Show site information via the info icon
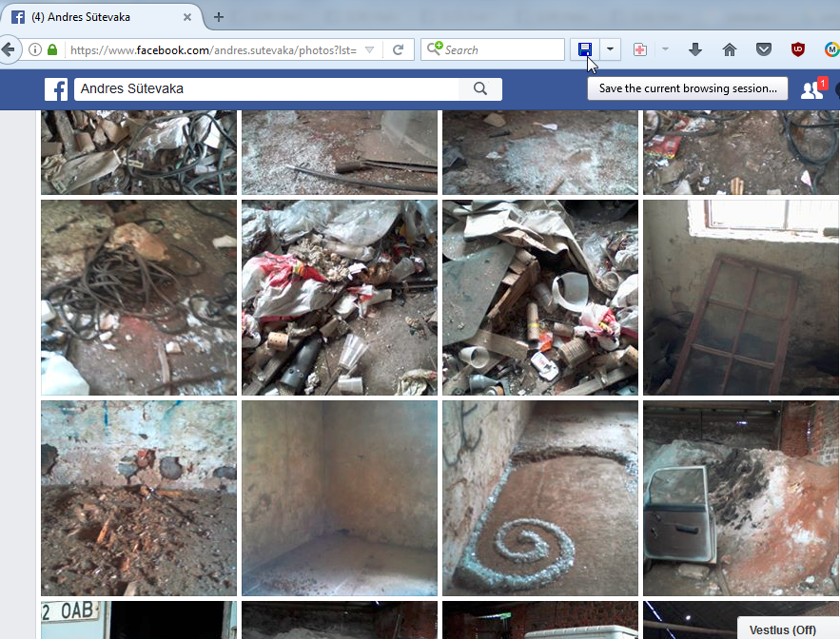 coord(35,49)
